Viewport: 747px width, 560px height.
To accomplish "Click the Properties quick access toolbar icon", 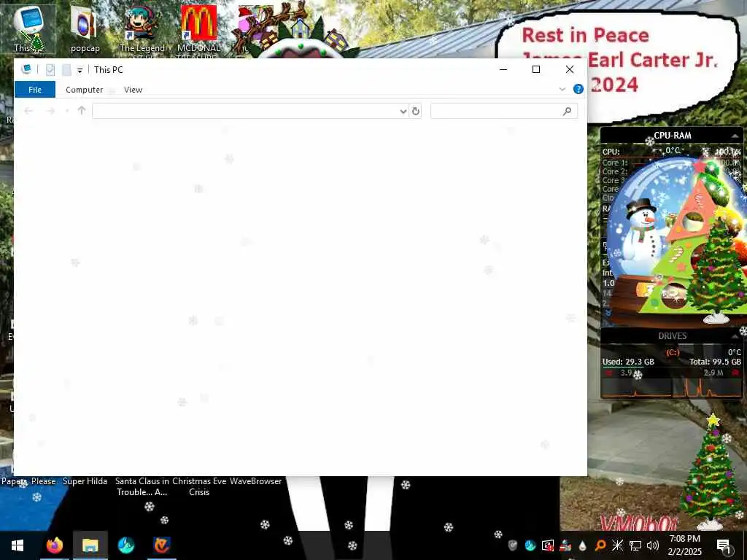I will click(x=50, y=70).
